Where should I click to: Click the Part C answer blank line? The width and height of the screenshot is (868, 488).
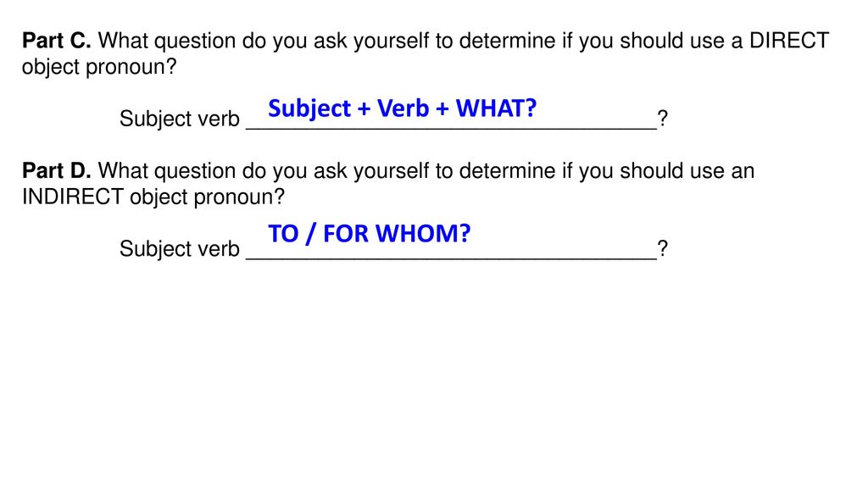451,128
